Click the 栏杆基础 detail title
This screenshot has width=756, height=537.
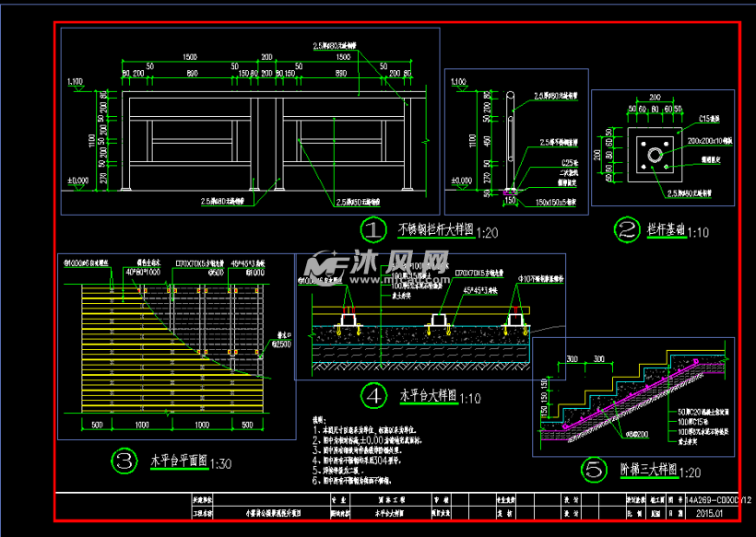click(x=666, y=229)
